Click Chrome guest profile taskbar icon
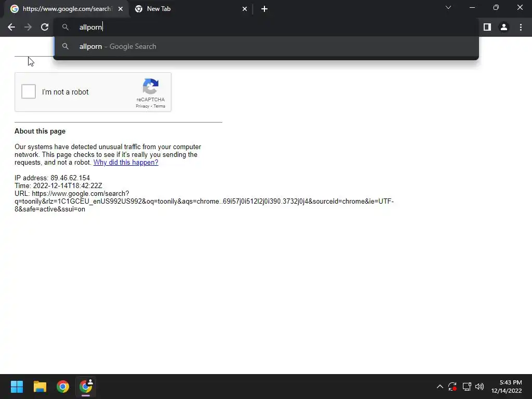This screenshot has width=532, height=399. point(86,387)
